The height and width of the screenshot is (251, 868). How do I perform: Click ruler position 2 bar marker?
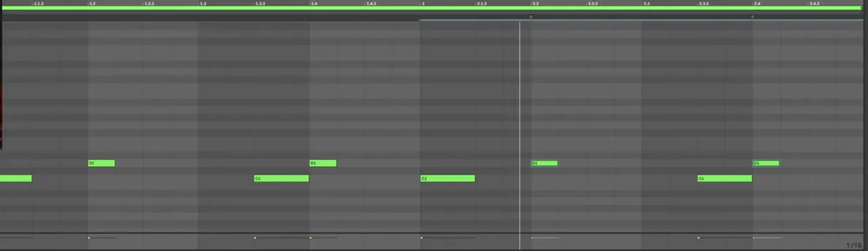[x=422, y=3]
